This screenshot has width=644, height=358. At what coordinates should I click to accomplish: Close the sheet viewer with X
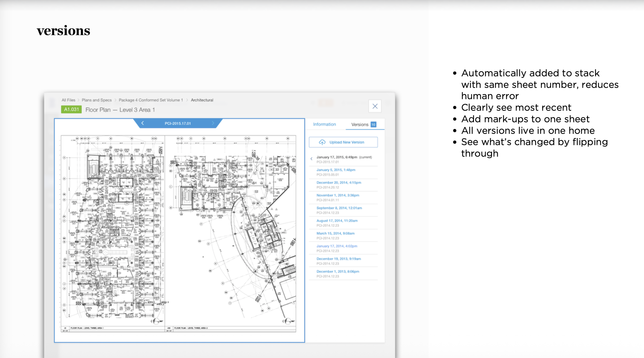[375, 106]
